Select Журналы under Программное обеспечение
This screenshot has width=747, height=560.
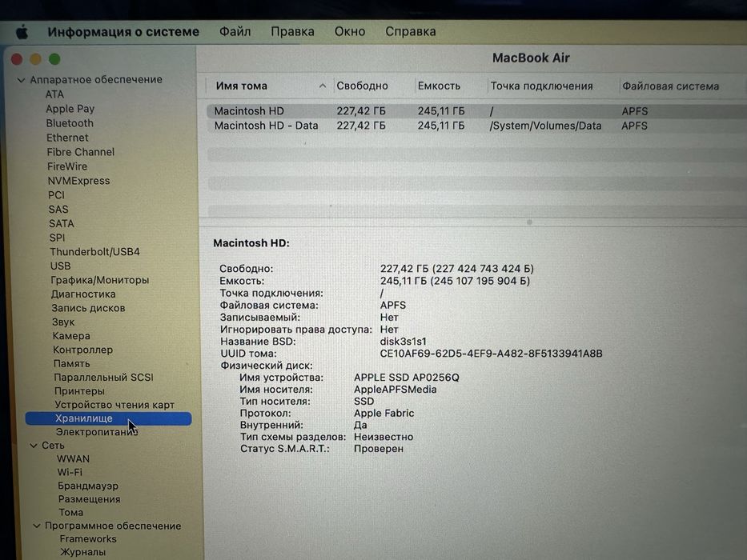click(x=83, y=552)
